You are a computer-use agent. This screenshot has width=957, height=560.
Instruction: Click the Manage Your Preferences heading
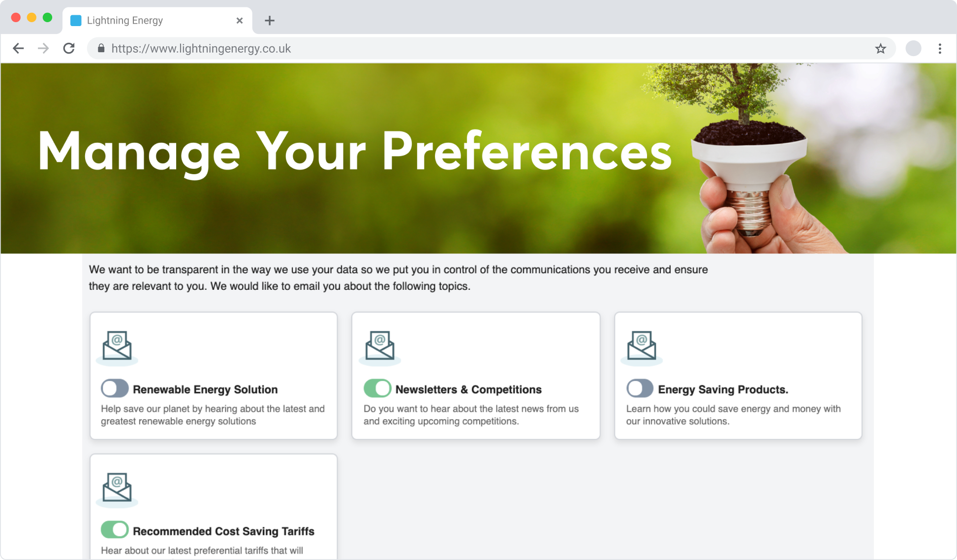(x=354, y=152)
